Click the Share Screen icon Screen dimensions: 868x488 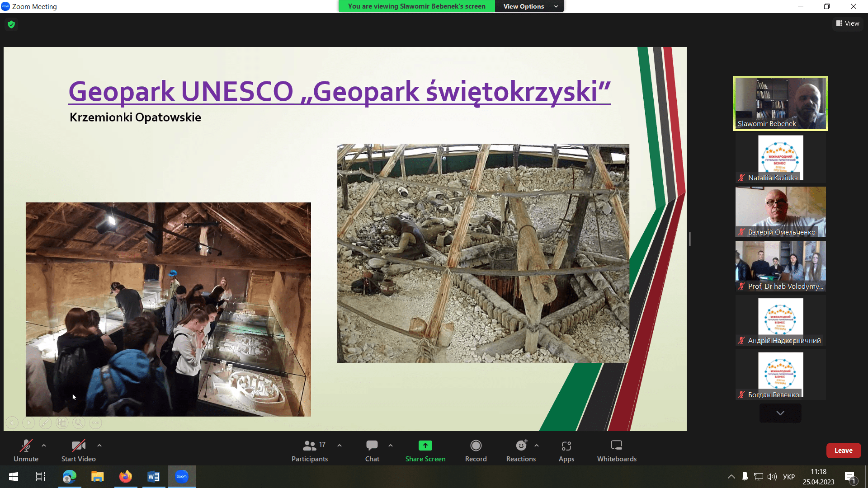coord(425,446)
